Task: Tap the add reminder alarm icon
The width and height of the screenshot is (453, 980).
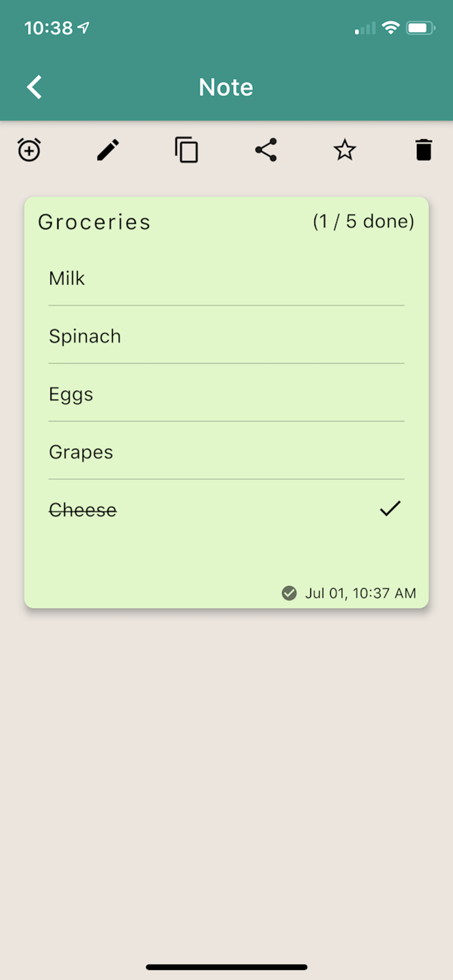Action: tap(29, 150)
